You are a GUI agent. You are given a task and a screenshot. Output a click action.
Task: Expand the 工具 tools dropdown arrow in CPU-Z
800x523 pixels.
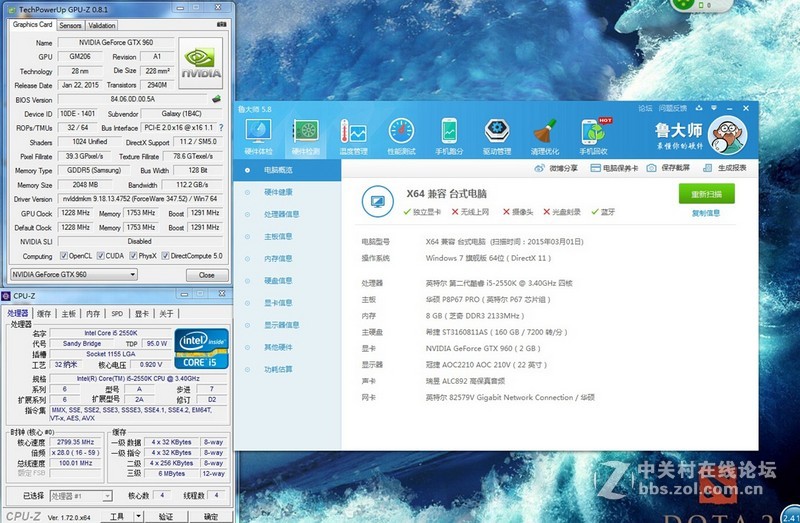(x=138, y=516)
